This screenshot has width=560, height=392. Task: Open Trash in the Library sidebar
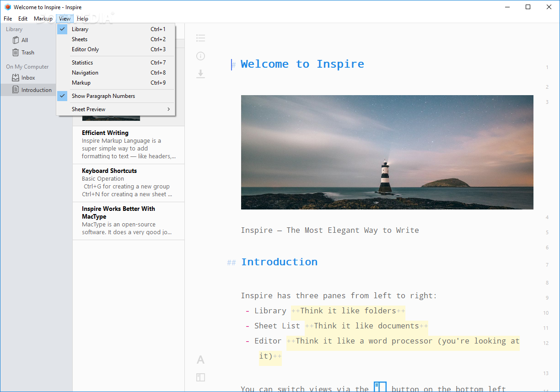(27, 53)
